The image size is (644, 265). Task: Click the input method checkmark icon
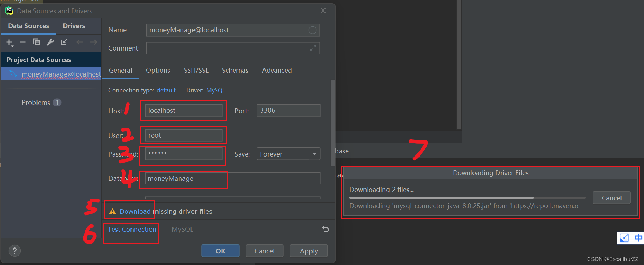coord(624,238)
